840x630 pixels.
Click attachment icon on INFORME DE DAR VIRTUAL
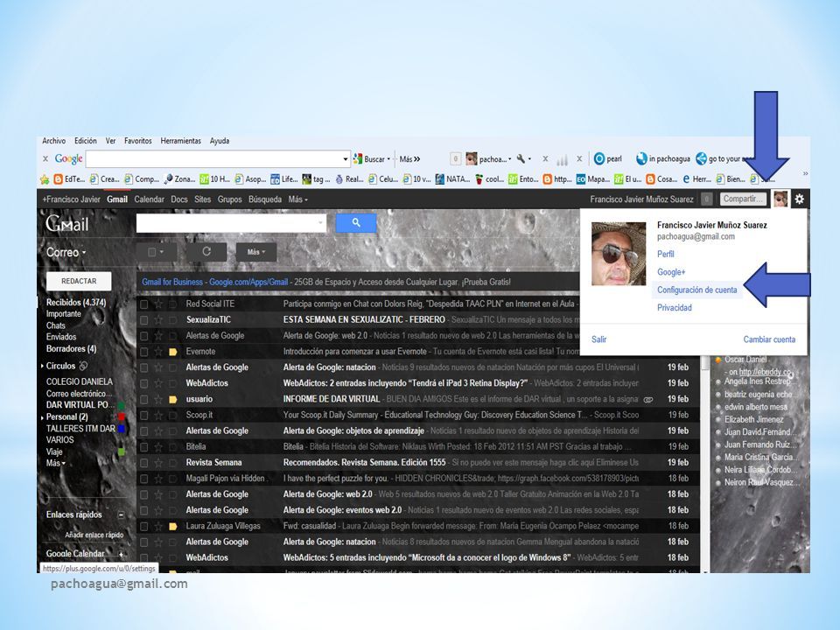point(647,400)
